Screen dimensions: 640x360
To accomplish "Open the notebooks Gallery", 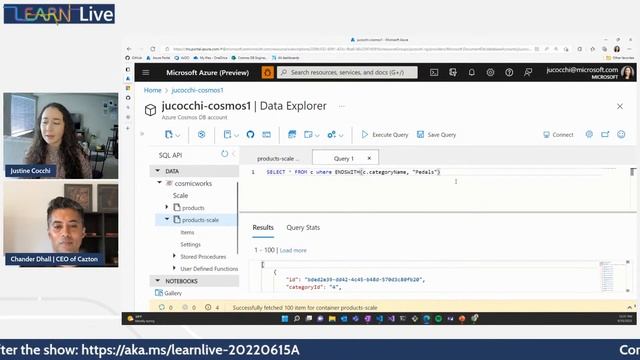I will point(169,293).
